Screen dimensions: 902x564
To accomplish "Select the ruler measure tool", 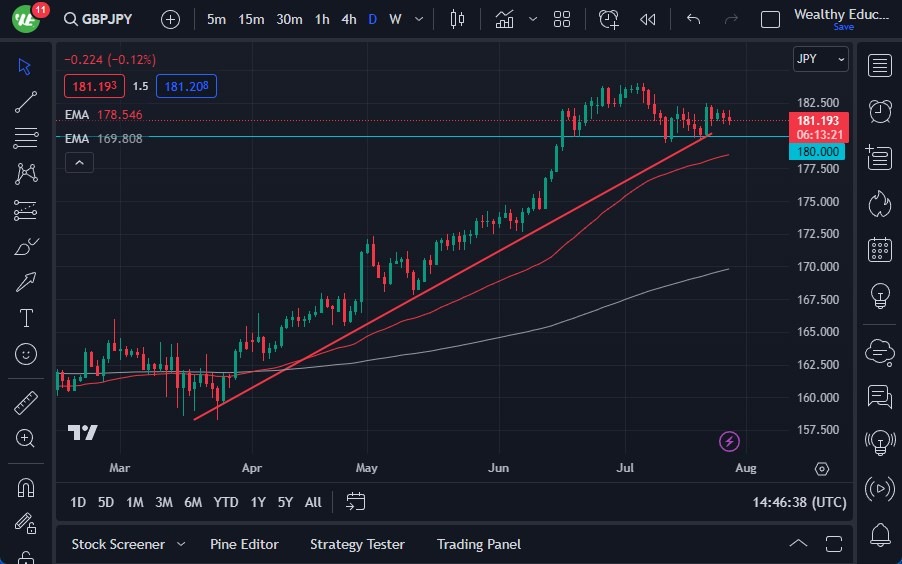I will (26, 403).
